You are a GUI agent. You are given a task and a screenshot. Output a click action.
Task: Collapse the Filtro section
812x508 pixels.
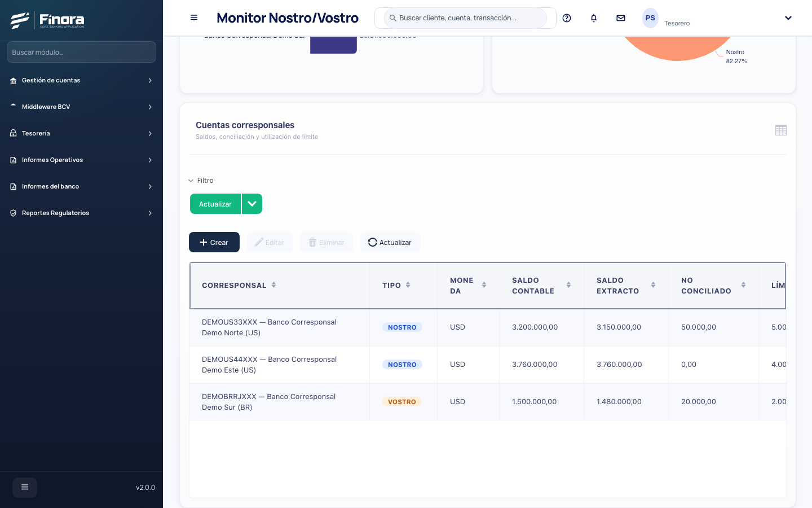(x=201, y=181)
